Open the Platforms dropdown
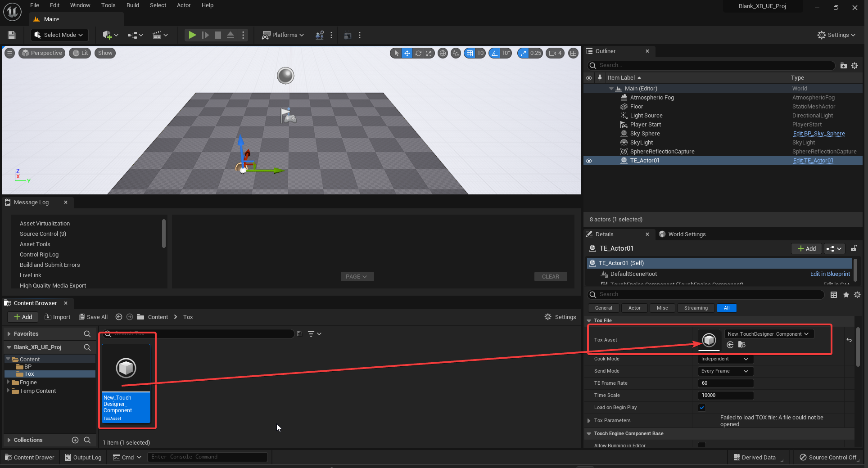Screen dimensions: 868x468 coord(283,35)
